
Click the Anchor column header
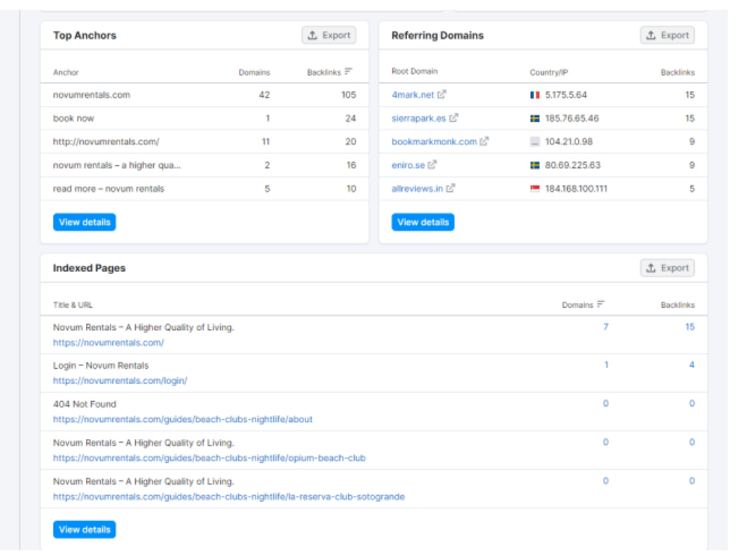point(66,72)
